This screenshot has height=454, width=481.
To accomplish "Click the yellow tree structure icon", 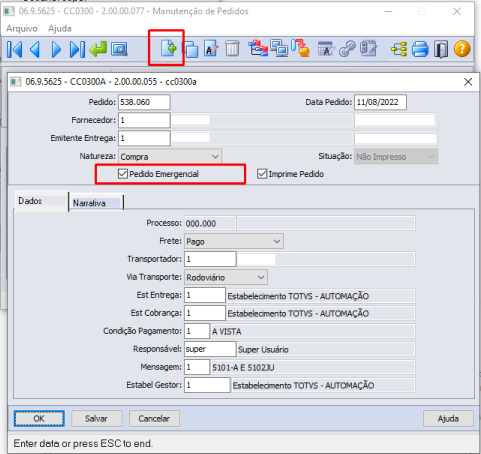I will click(399, 49).
